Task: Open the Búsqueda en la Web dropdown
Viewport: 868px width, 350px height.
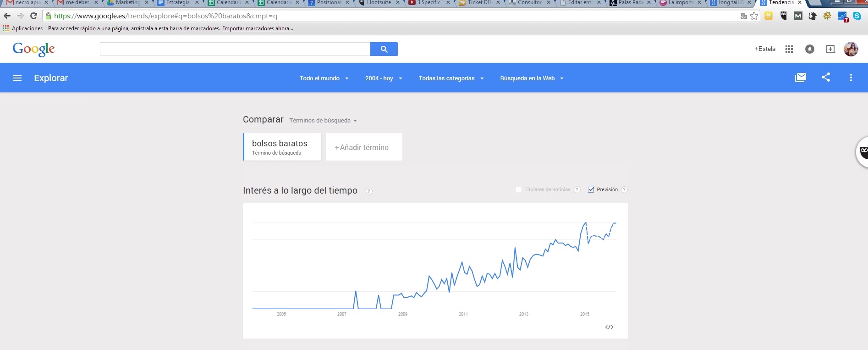Action: coord(532,78)
